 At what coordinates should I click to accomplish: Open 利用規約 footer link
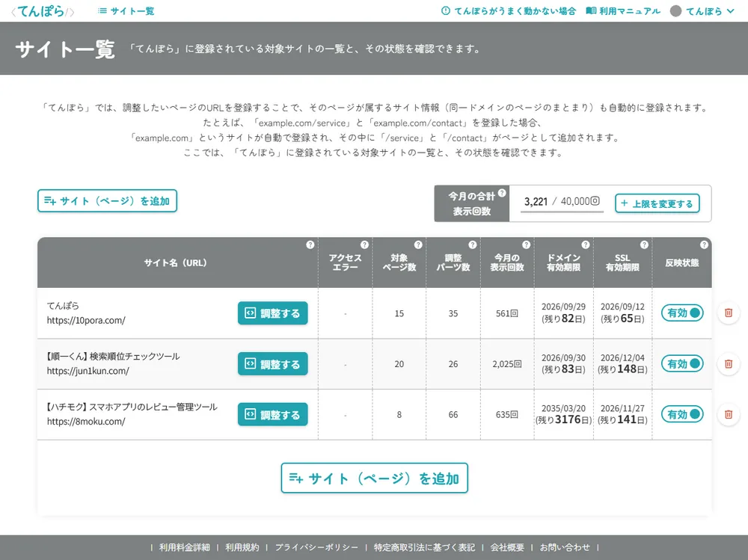[x=242, y=547]
